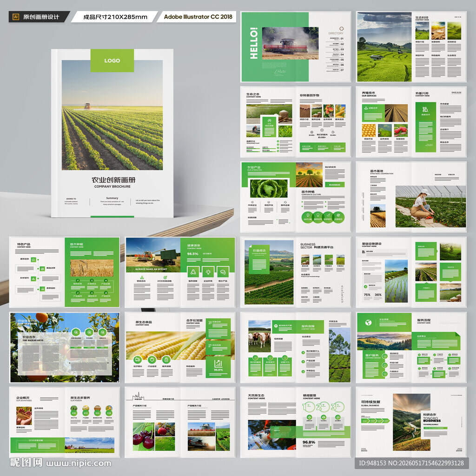Click the TONGRO BUSINESS text

tap(432, 420)
